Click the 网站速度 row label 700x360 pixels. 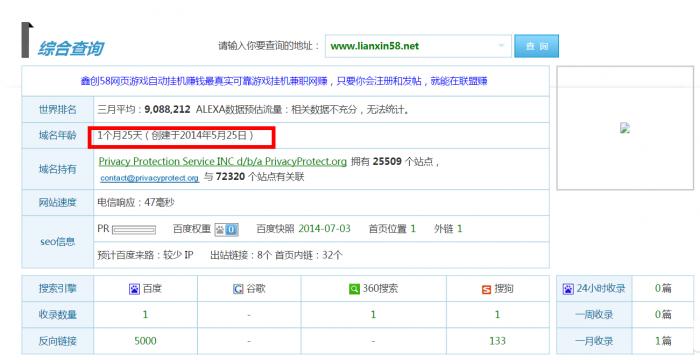point(58,203)
